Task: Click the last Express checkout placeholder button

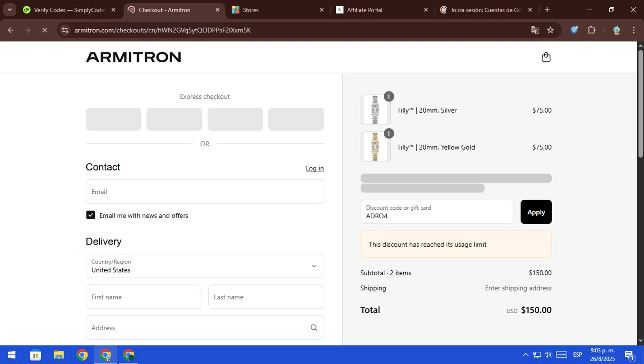Action: pyautogui.click(x=296, y=119)
